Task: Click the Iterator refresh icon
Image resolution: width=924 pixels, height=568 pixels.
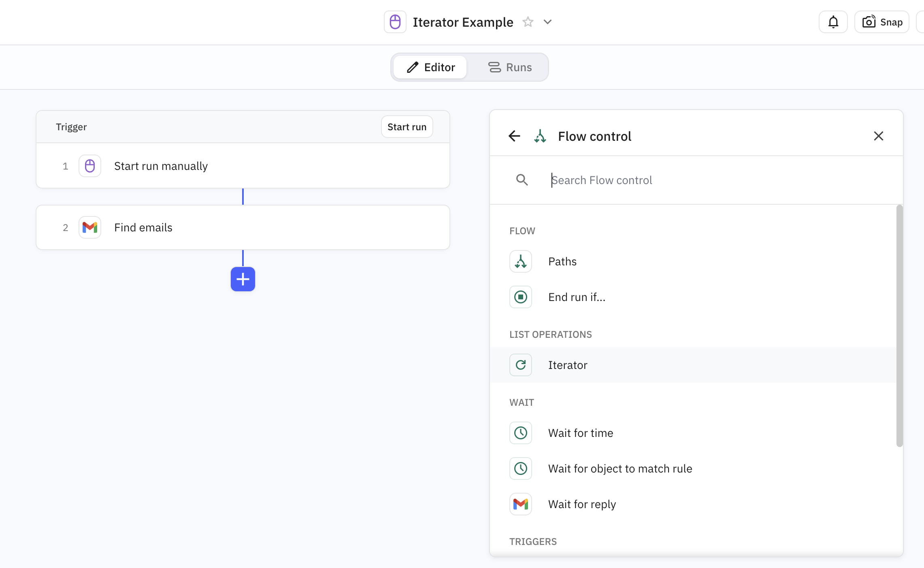Action: (521, 365)
